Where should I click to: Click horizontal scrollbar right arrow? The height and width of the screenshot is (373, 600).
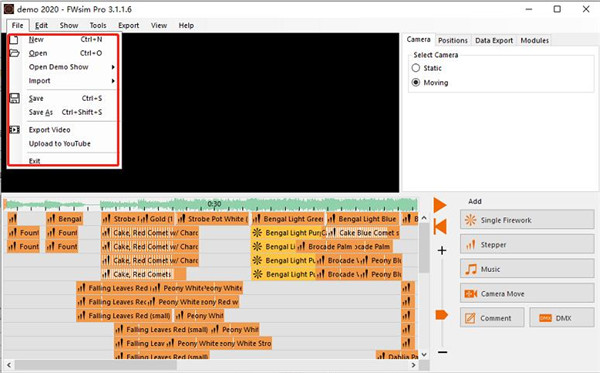tap(413, 365)
